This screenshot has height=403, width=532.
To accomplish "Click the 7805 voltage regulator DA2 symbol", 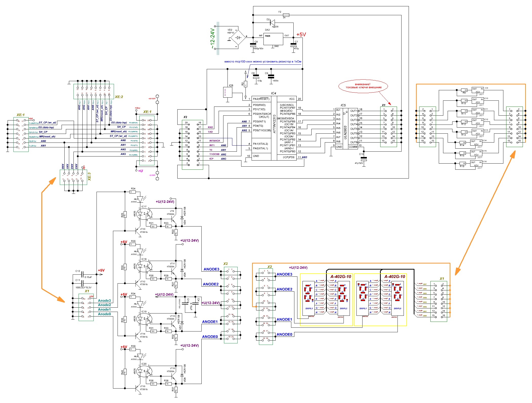I will pyautogui.click(x=273, y=39).
